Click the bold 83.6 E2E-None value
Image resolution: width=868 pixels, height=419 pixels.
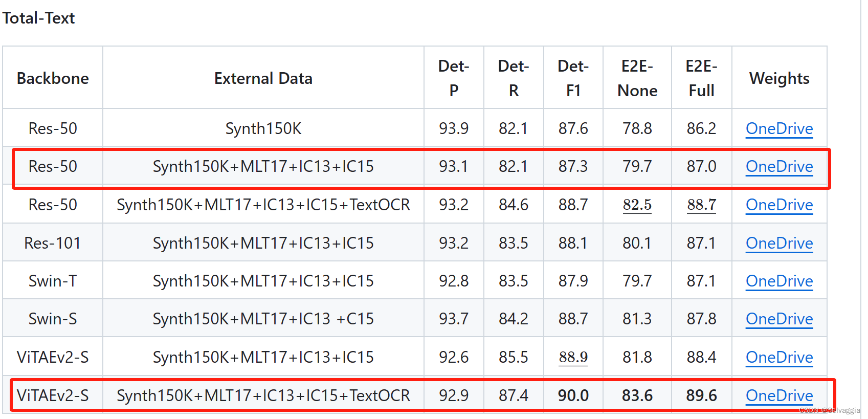637,395
